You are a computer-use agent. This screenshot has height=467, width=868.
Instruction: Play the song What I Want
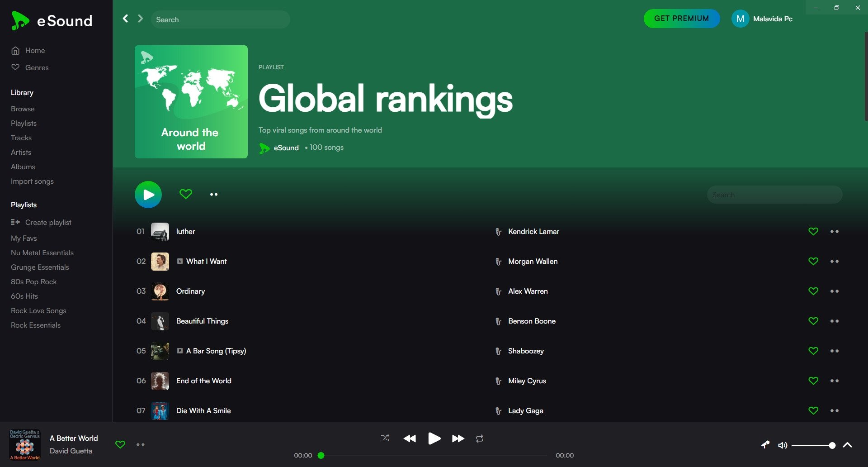click(x=206, y=261)
